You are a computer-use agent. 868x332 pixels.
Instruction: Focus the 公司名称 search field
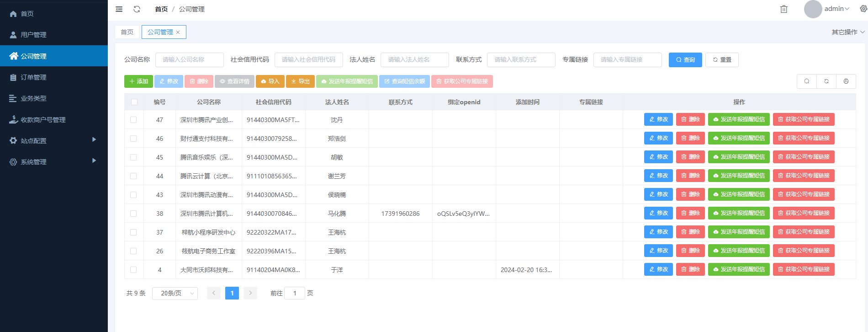190,60
